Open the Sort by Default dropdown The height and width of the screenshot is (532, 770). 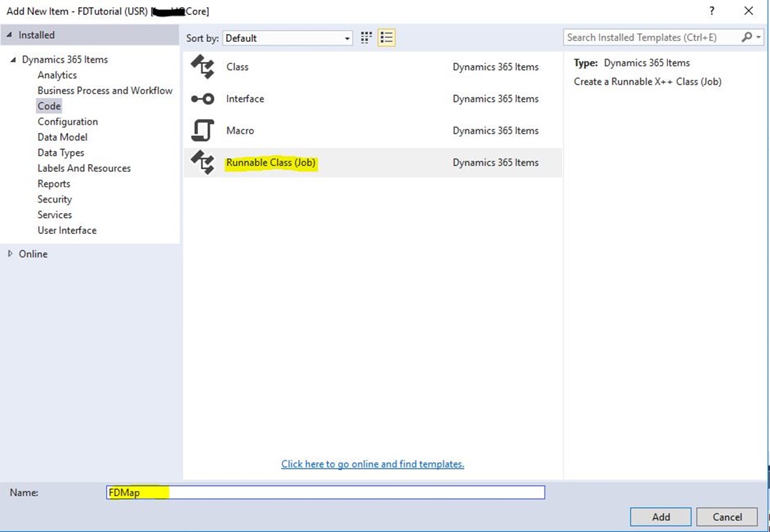tap(288, 39)
